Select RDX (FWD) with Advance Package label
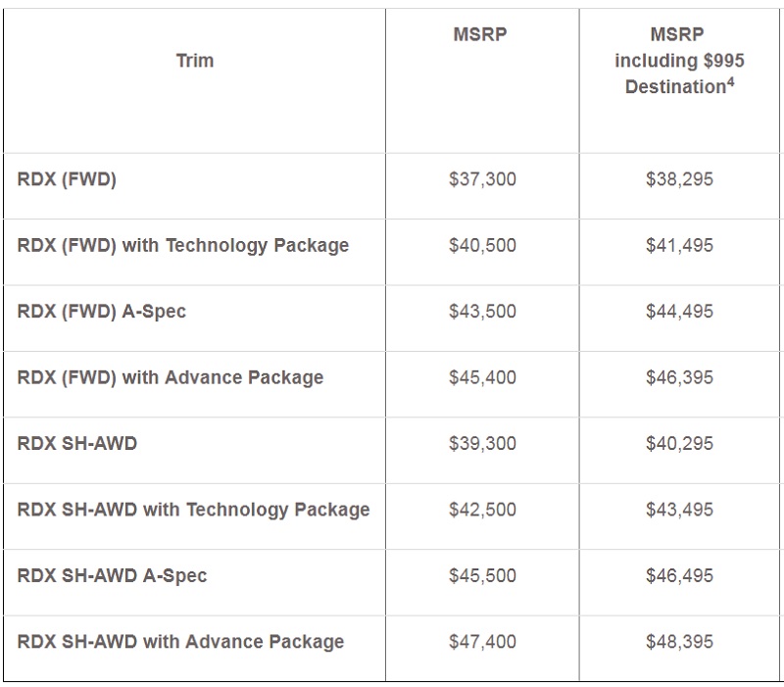784x687 pixels. 171,377
